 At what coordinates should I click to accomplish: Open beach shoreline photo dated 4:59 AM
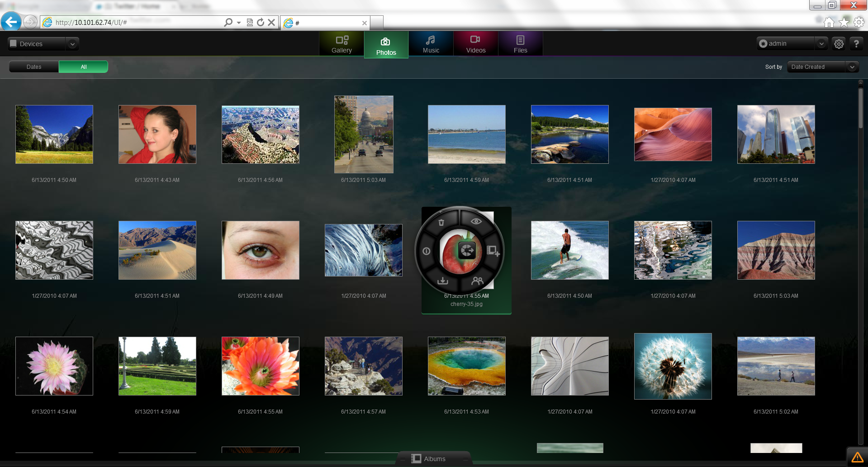click(x=467, y=134)
